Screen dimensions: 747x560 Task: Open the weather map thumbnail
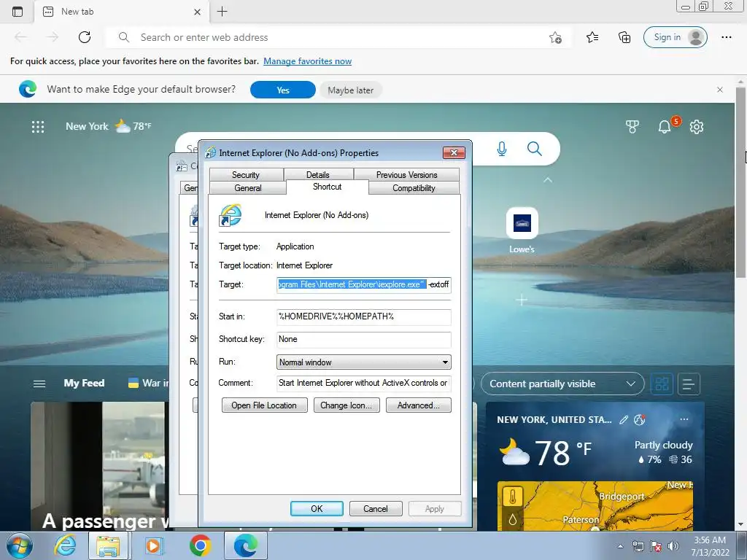point(595,506)
